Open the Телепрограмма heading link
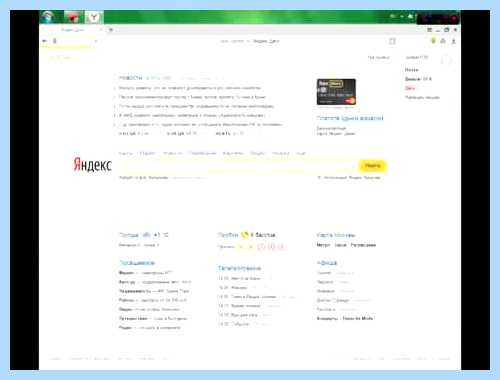This screenshot has width=500, height=380. pyautogui.click(x=239, y=268)
